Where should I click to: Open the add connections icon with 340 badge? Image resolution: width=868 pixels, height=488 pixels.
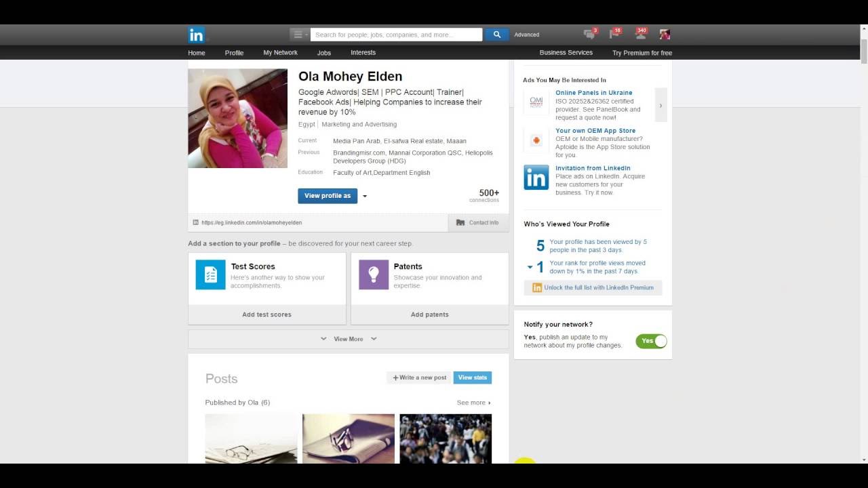point(641,34)
